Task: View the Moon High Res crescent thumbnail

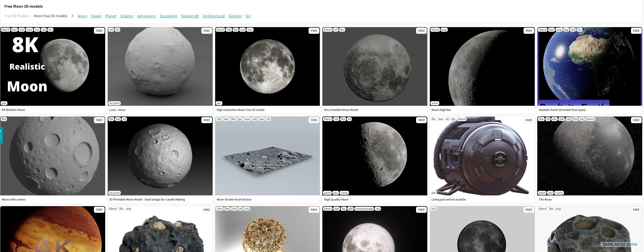Action: pos(482,67)
